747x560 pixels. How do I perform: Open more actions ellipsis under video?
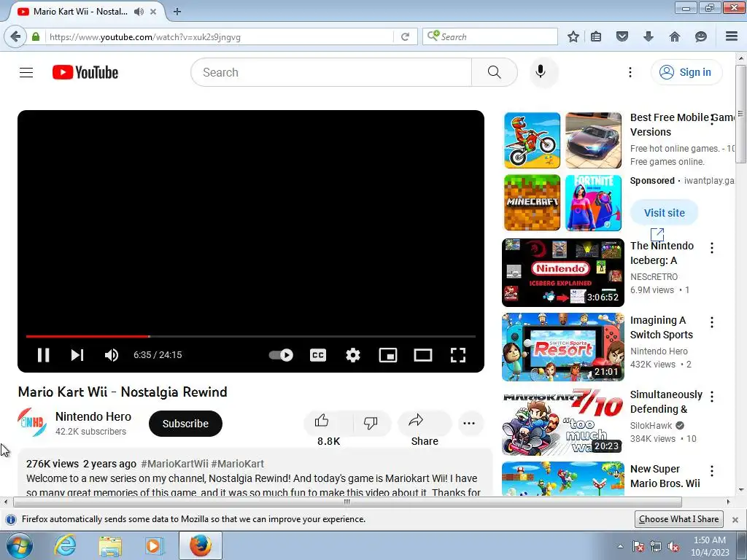pyautogui.click(x=469, y=423)
